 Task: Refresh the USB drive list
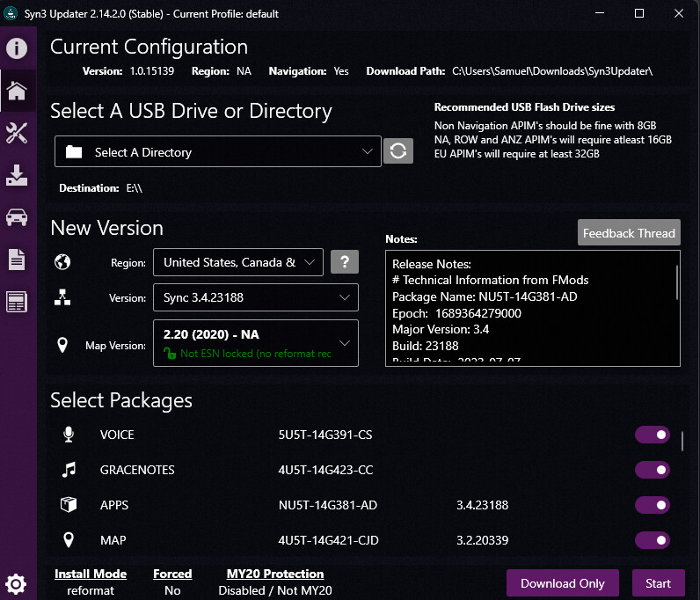coord(398,151)
